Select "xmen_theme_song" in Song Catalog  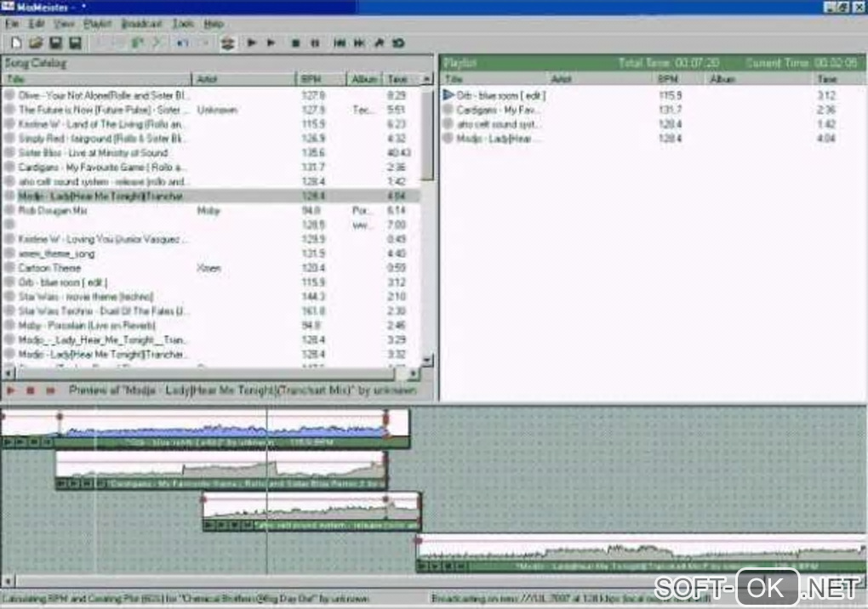point(210,253)
